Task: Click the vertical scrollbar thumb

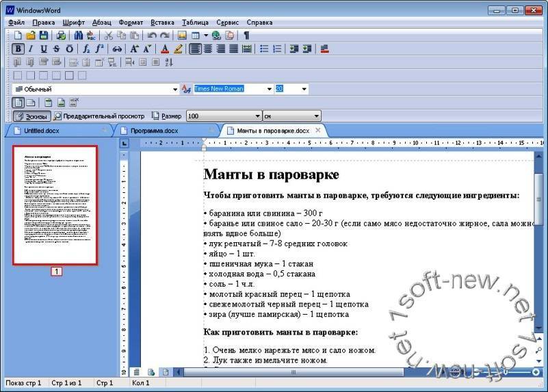Action: (x=538, y=198)
